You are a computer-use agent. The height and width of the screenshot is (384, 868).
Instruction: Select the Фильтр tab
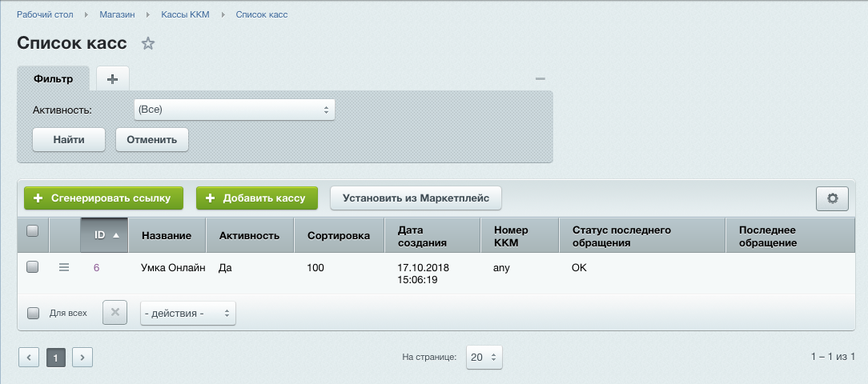point(54,78)
